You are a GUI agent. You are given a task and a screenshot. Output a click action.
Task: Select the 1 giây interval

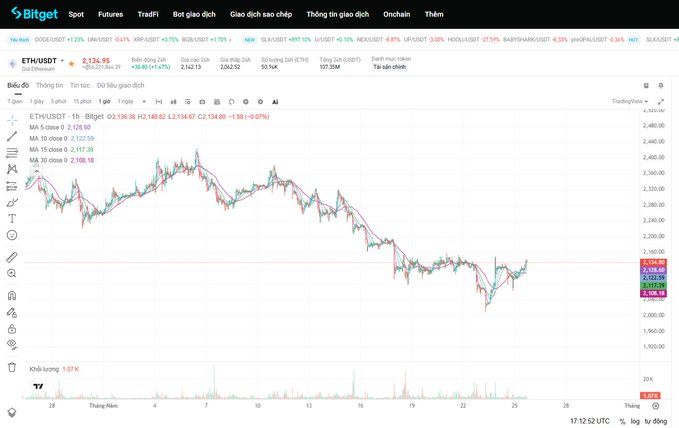[x=37, y=101]
